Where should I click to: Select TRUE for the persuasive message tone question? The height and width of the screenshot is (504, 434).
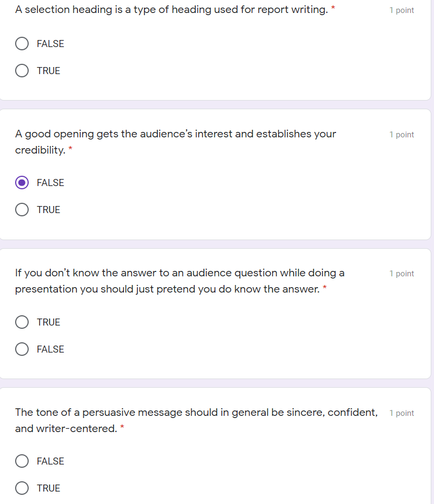pyautogui.click(x=22, y=488)
